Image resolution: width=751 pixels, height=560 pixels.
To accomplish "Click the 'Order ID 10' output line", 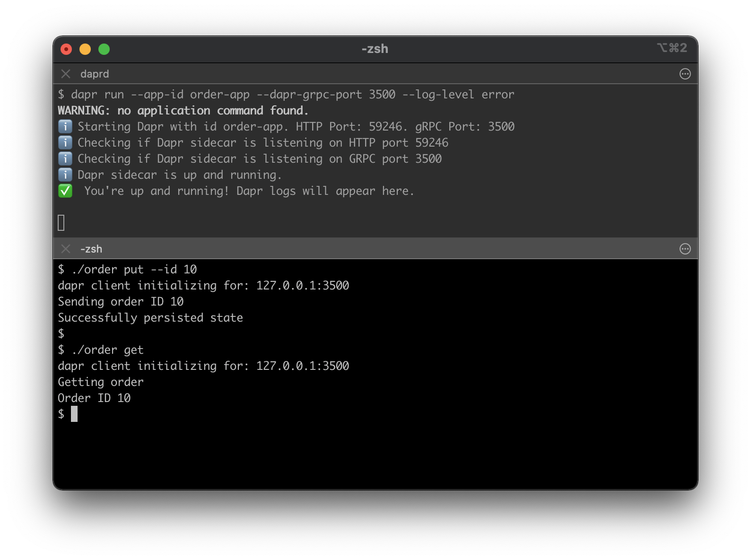I will coord(94,398).
